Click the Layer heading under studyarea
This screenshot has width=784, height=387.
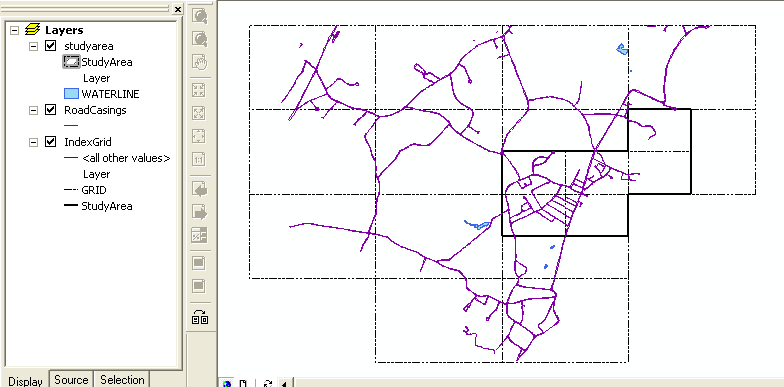pyautogui.click(x=96, y=78)
